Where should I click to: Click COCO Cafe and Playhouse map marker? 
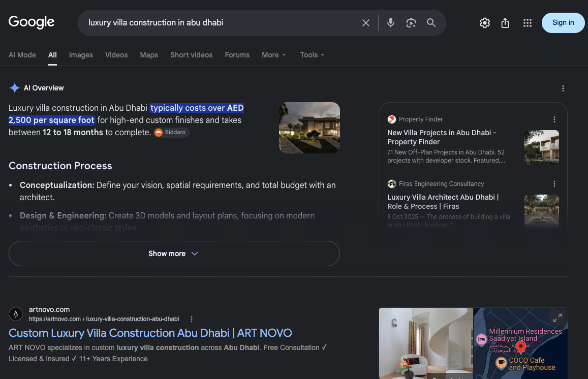click(x=501, y=363)
